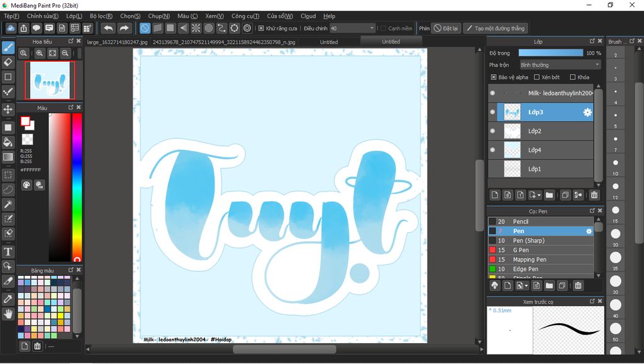Select the Brush tool in left toolbar
This screenshot has width=644, height=364.
(8, 48)
